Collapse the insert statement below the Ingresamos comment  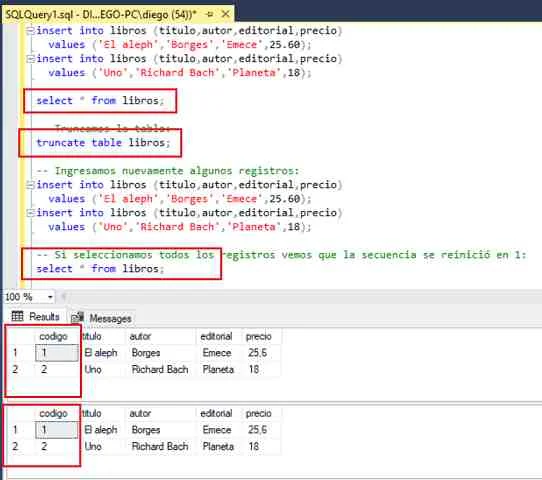point(31,185)
